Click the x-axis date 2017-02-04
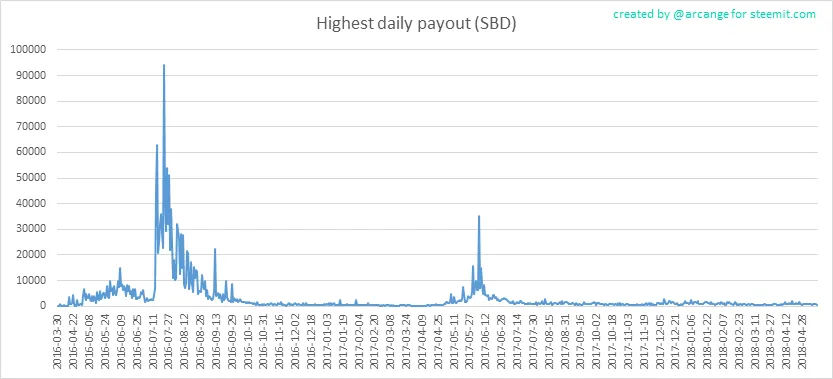Image resolution: width=833 pixels, height=379 pixels. click(x=358, y=341)
